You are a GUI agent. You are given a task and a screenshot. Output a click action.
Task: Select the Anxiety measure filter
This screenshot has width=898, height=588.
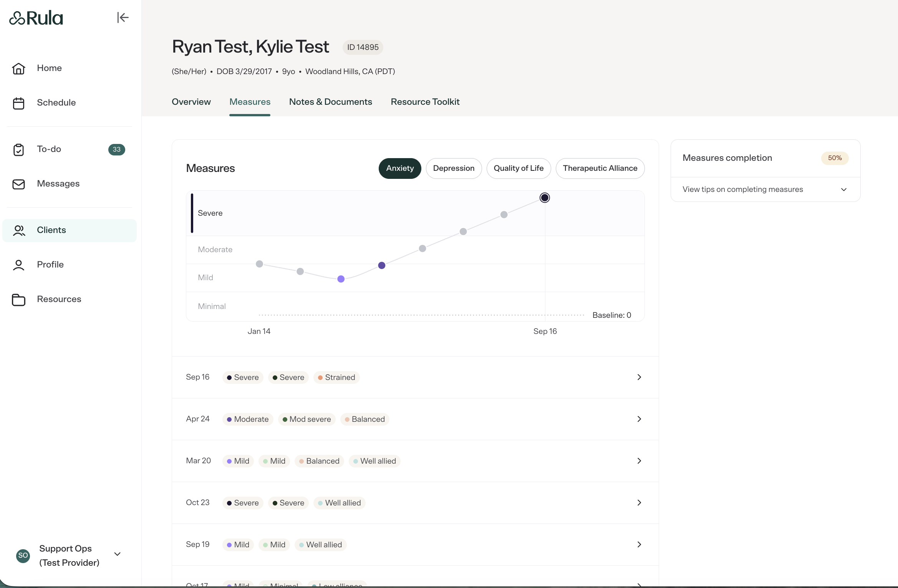[x=400, y=168]
